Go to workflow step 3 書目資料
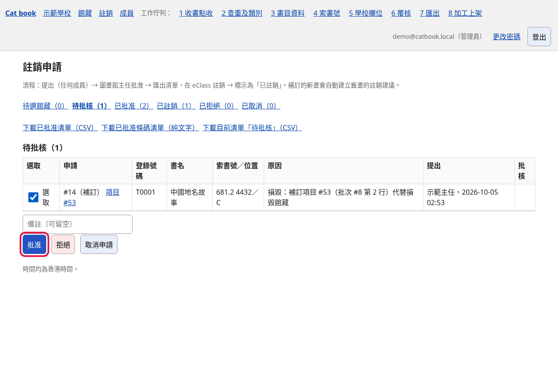Screen dimensions: 558x392 (288, 13)
